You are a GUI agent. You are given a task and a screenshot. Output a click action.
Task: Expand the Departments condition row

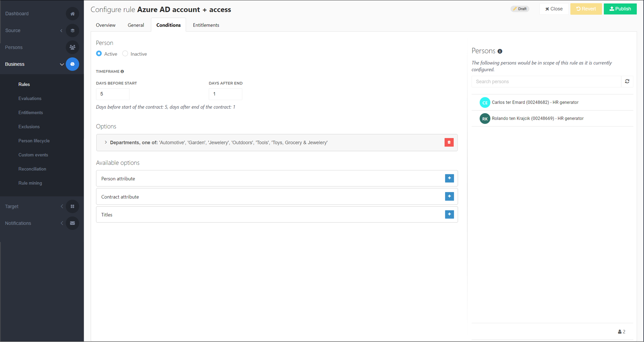(x=106, y=142)
